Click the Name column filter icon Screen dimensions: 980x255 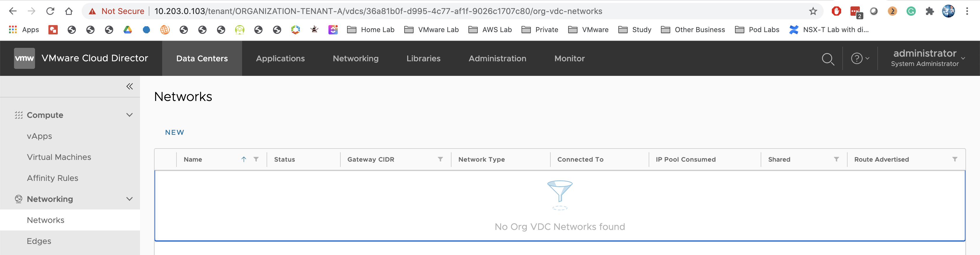point(256,159)
